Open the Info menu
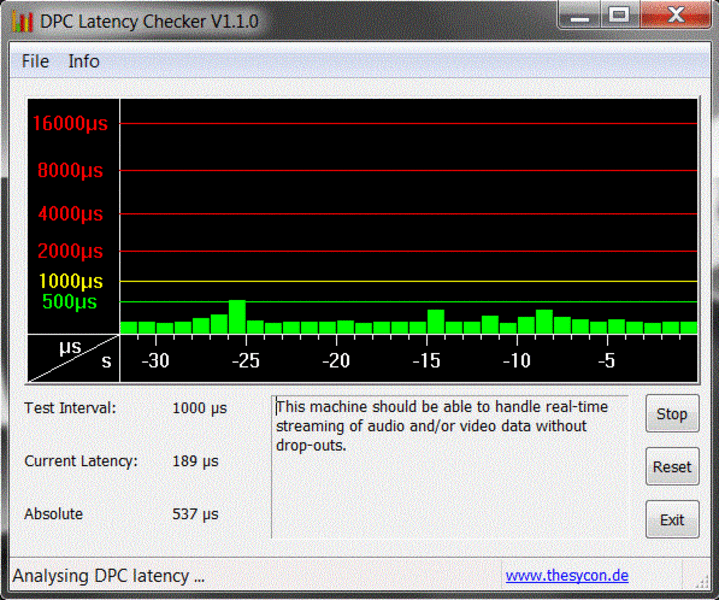Image resolution: width=719 pixels, height=600 pixels. click(84, 61)
